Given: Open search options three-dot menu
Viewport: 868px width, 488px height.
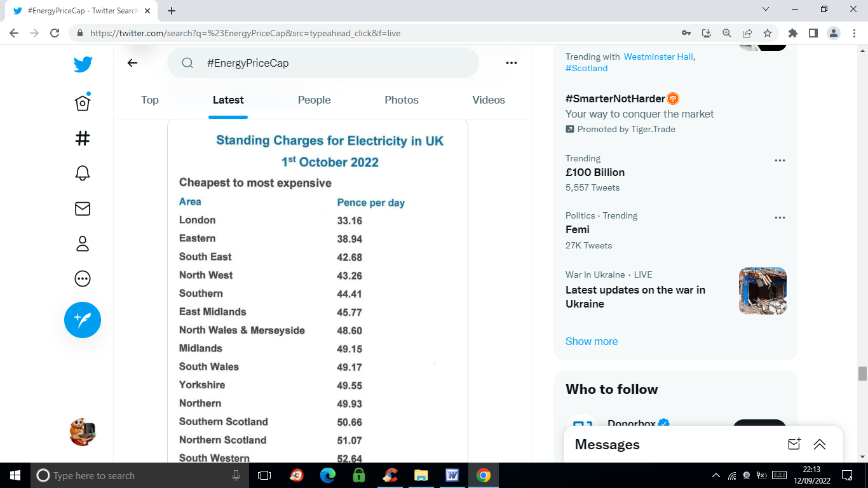Looking at the screenshot, I should [x=511, y=63].
